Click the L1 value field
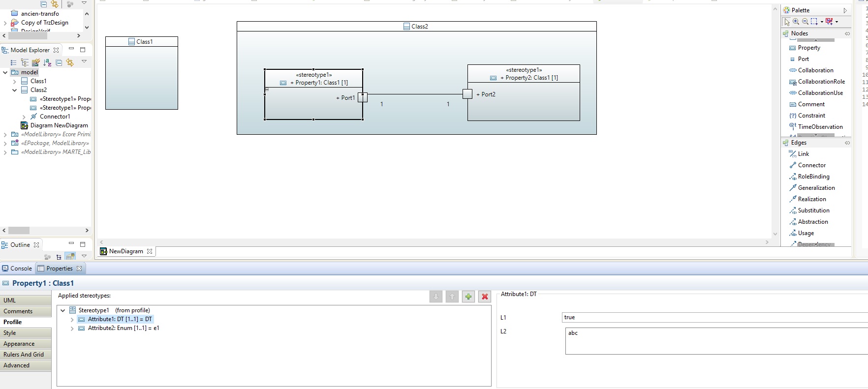 click(x=713, y=318)
